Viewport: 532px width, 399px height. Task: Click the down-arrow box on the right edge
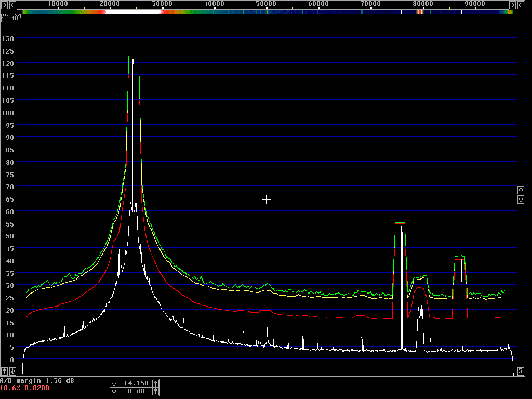[x=521, y=199]
